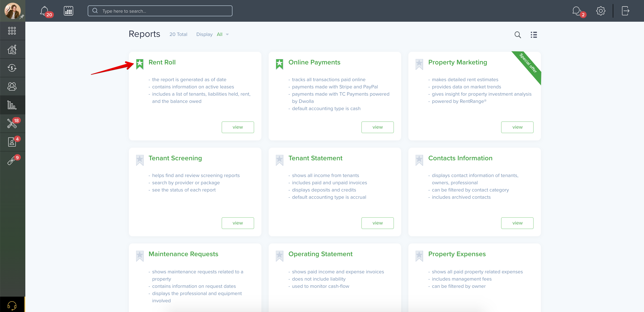Viewport: 644px width, 312px height.
Task: Open the Rent Roll report title
Action: [162, 62]
